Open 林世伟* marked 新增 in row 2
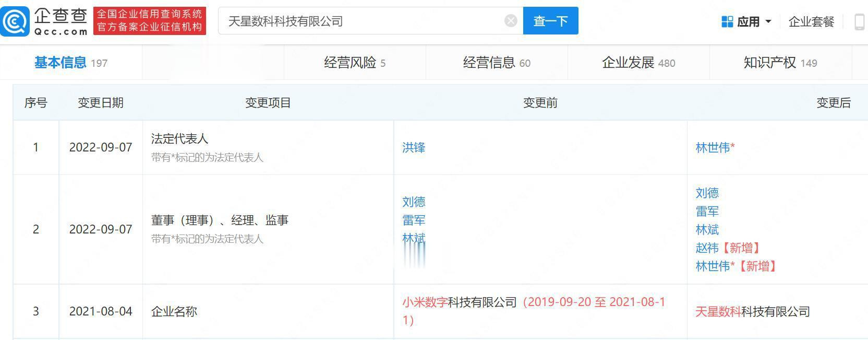 pos(715,266)
